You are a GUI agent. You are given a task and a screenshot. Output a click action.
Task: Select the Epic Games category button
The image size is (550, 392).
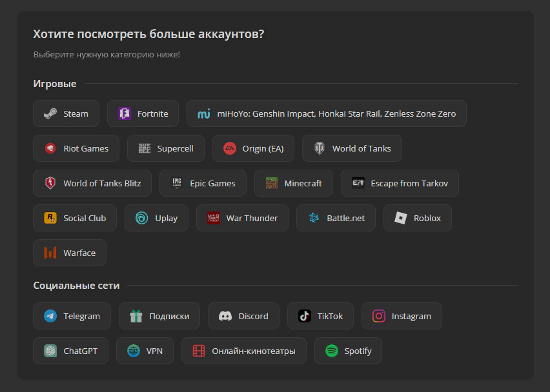coord(203,183)
